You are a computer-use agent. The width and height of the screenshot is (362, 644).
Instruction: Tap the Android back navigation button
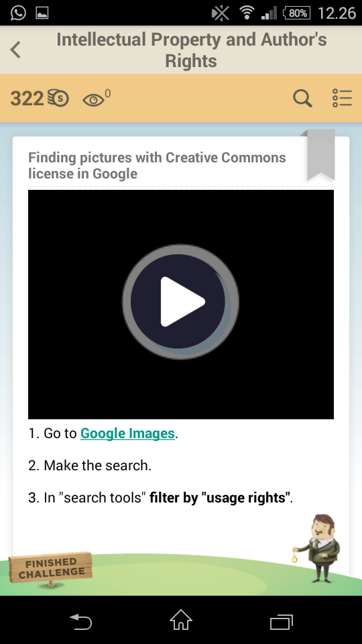pyautogui.click(x=80, y=621)
